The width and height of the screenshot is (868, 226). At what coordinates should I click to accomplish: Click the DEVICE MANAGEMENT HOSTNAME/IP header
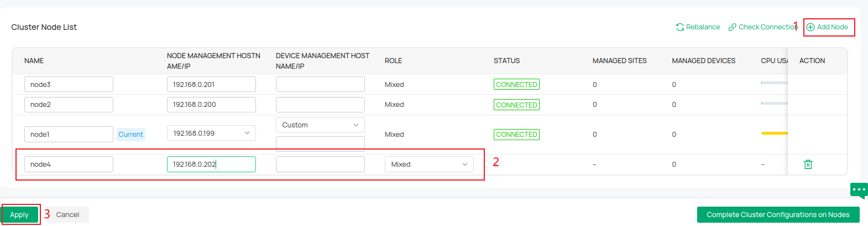tap(322, 61)
